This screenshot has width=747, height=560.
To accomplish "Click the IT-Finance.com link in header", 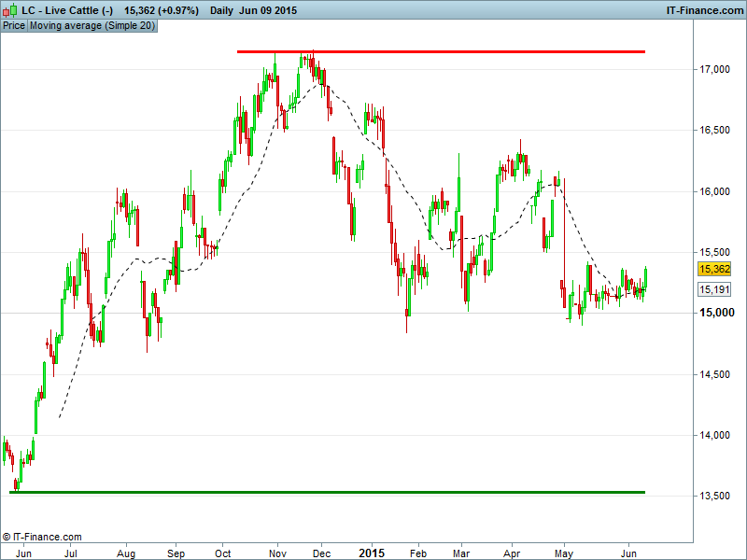I will tap(704, 9).
